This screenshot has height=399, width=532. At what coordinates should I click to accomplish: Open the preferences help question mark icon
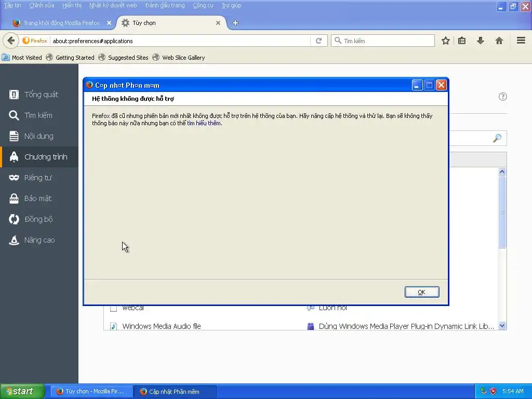[503, 97]
